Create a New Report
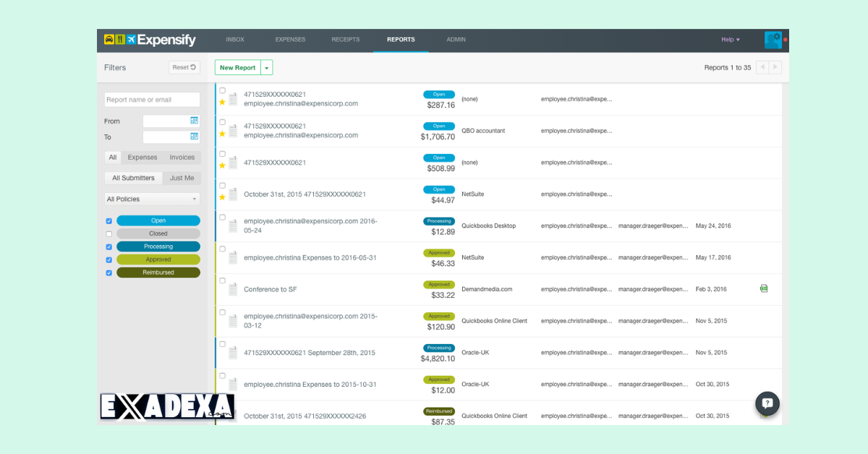Image resolution: width=868 pixels, height=454 pixels. (x=237, y=67)
